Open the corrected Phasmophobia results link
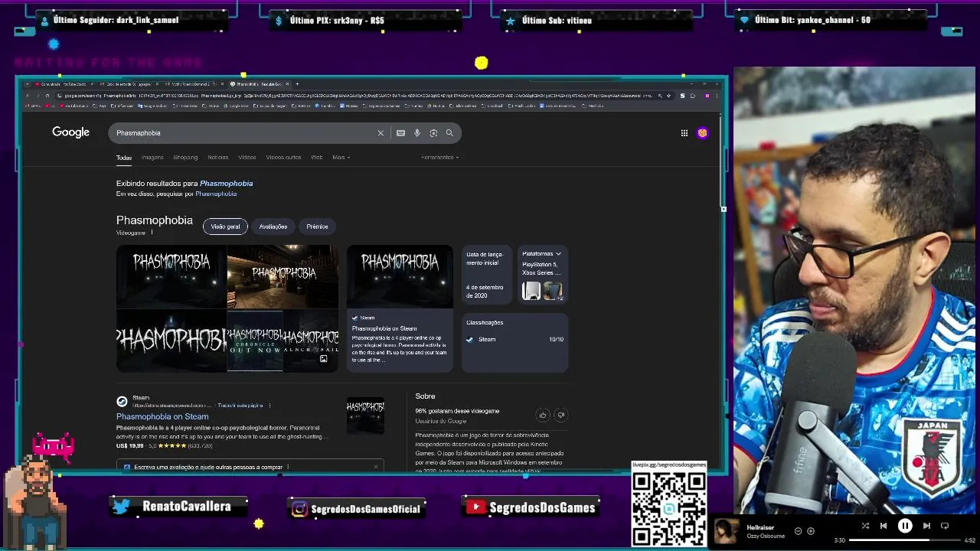The width and height of the screenshot is (980, 551). [x=227, y=184]
